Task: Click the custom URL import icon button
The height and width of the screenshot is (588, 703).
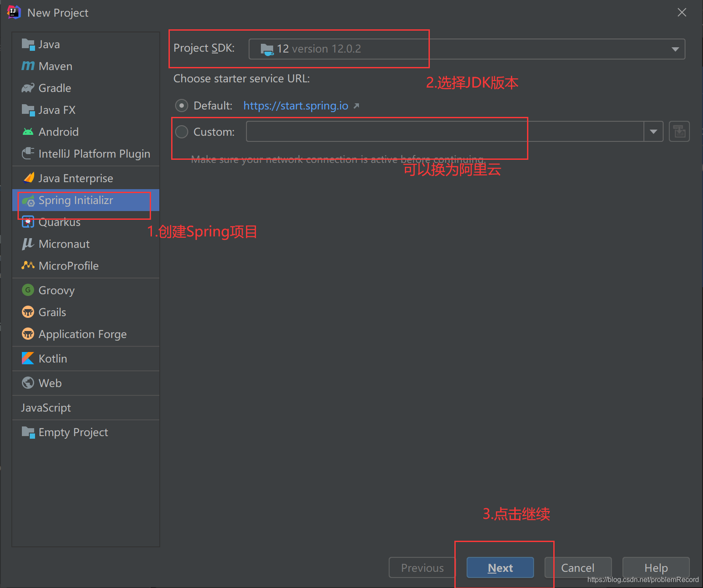Action: (x=679, y=131)
